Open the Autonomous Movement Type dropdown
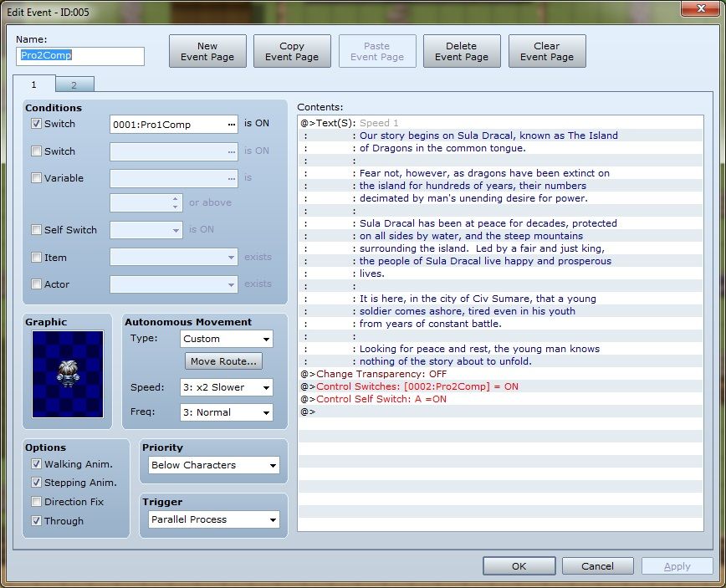The image size is (726, 588). (227, 339)
